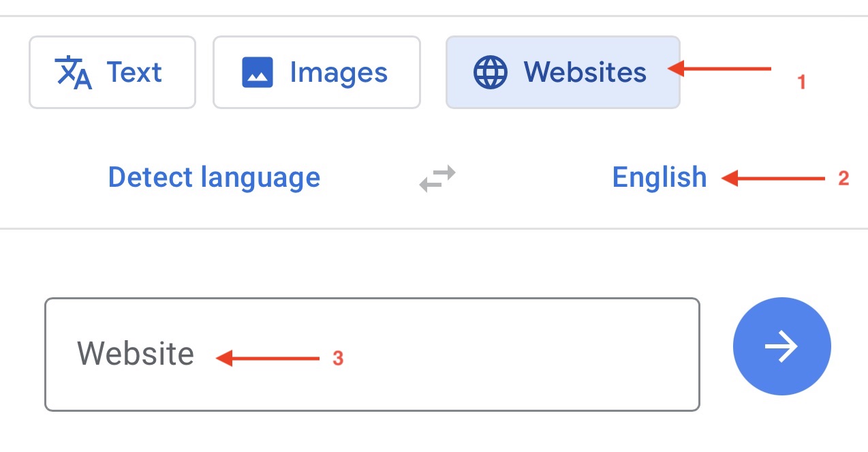Click the red annotation number 1
Viewport: 868px width, 452px height.
click(802, 82)
